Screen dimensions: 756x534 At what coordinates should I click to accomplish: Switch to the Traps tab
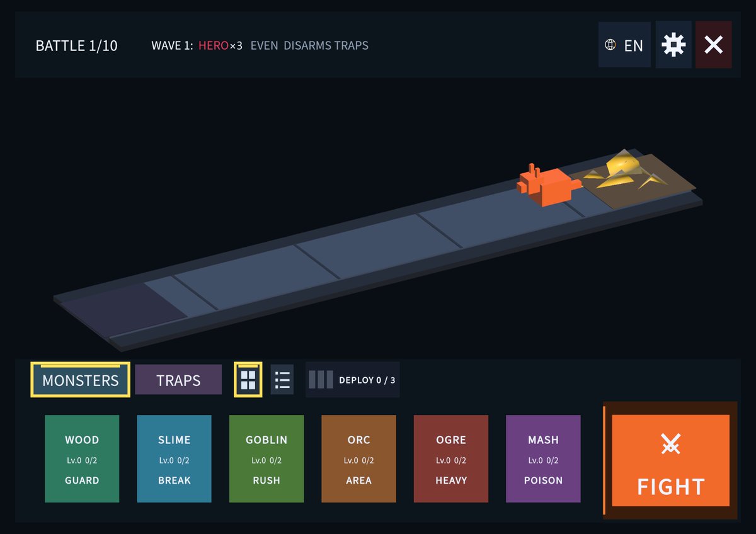click(x=178, y=380)
